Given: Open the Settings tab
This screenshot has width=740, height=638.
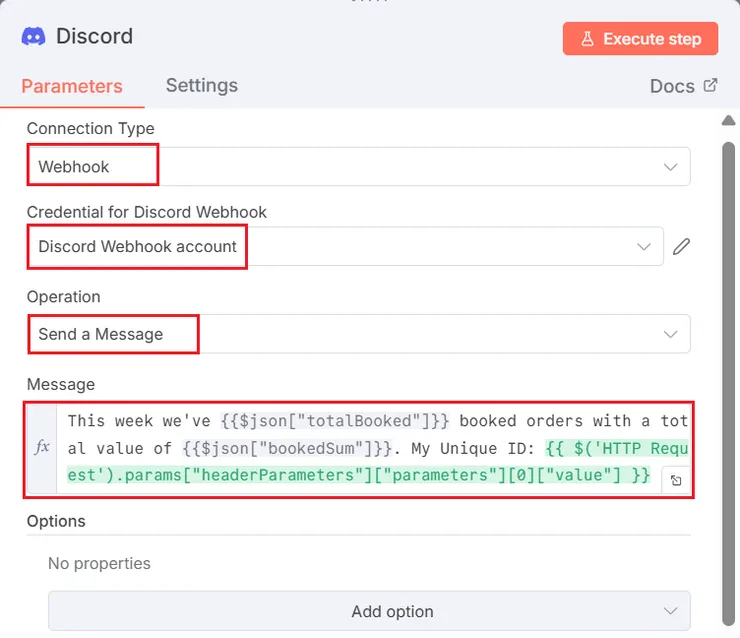Looking at the screenshot, I should pyautogui.click(x=202, y=86).
